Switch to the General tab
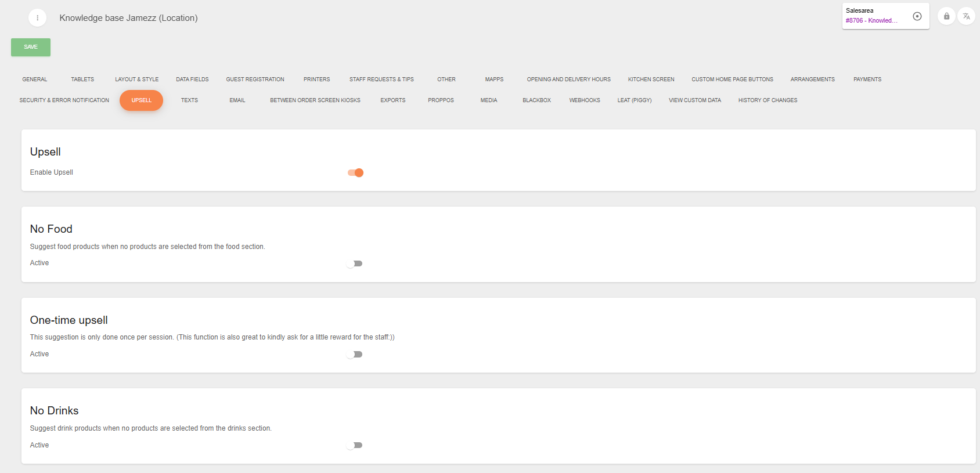The height and width of the screenshot is (473, 980). pyautogui.click(x=35, y=80)
